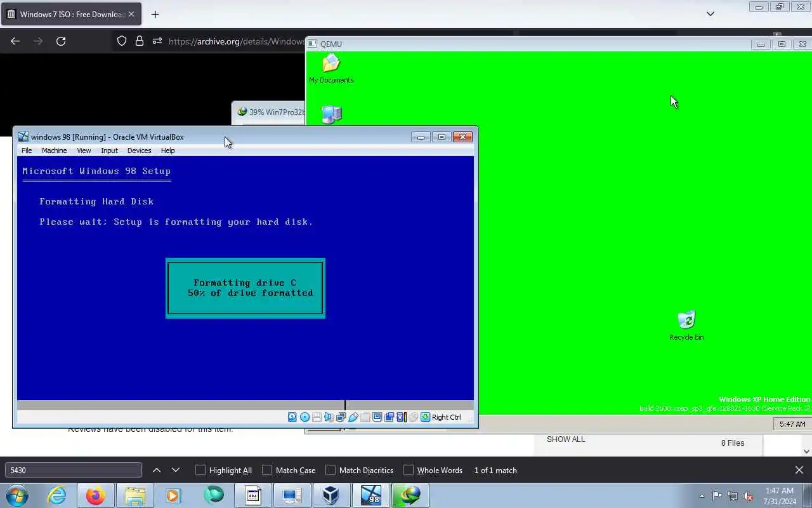
Task: Open the VirtualBox View menu
Action: click(x=84, y=150)
